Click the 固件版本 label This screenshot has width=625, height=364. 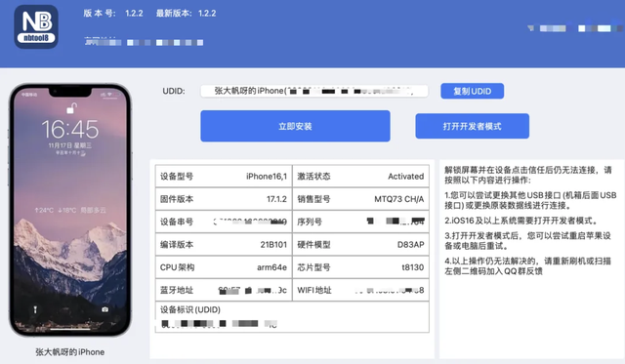(x=177, y=199)
